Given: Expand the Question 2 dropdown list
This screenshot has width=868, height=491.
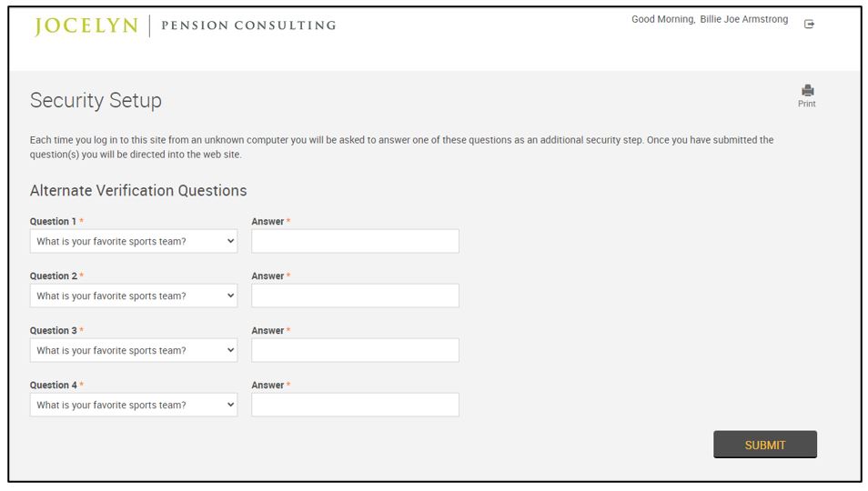Looking at the screenshot, I should [x=133, y=296].
